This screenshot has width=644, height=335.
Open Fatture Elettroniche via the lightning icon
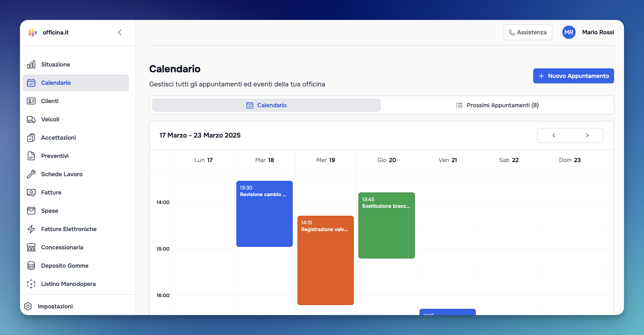(x=31, y=229)
